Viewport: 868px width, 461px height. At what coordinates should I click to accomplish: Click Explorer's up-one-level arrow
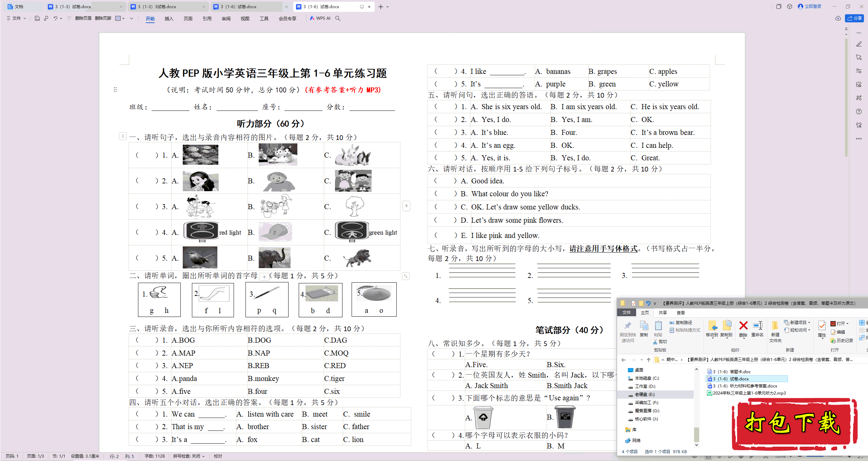[649, 360]
